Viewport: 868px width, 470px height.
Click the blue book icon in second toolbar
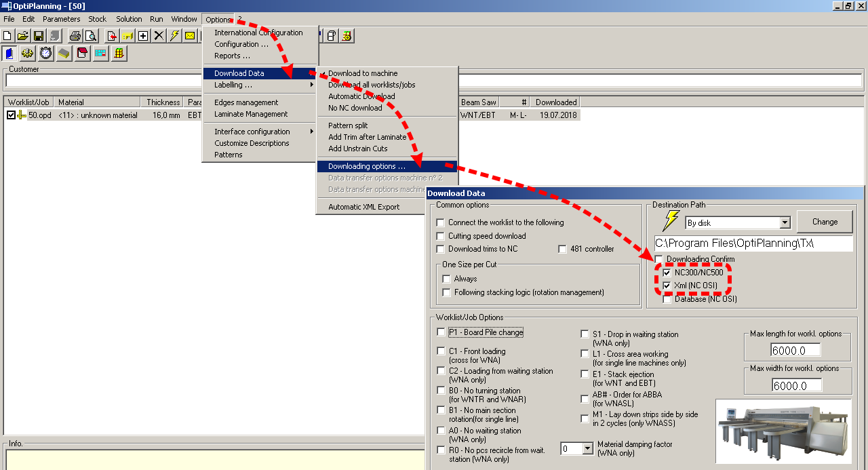pyautogui.click(x=10, y=53)
